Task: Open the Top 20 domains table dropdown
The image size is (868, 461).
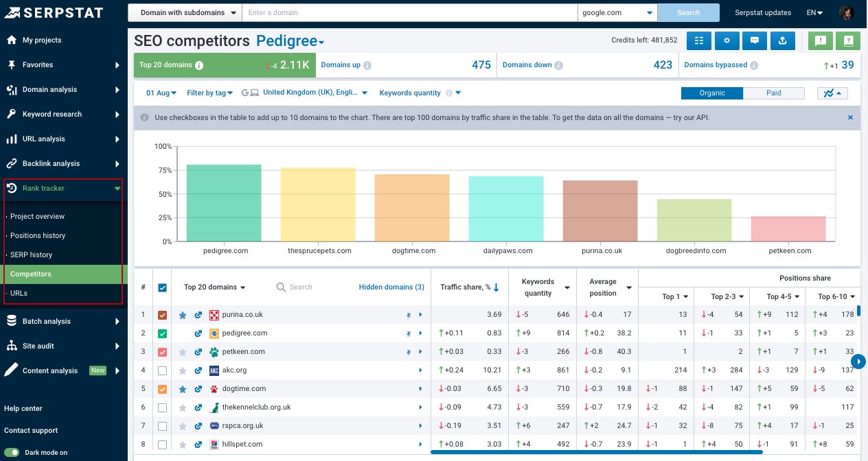Action: 214,287
